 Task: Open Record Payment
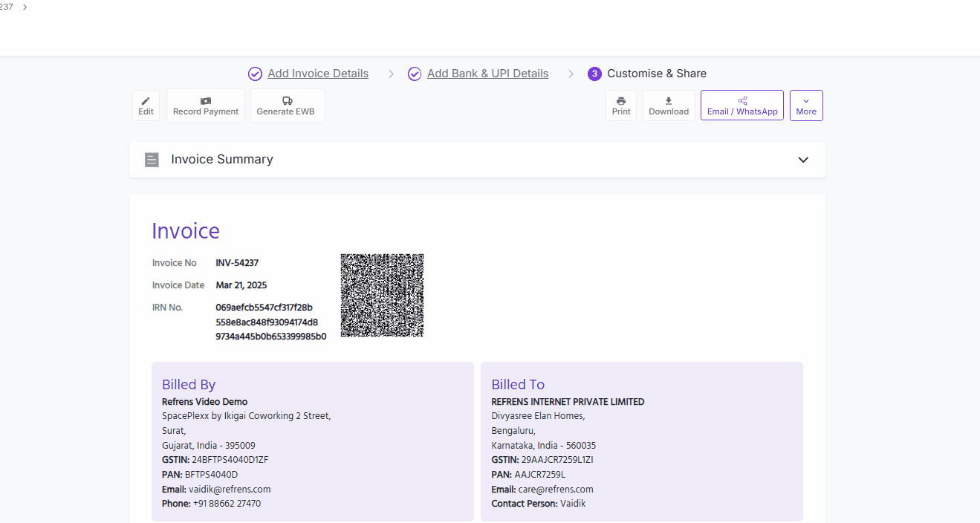click(x=206, y=105)
